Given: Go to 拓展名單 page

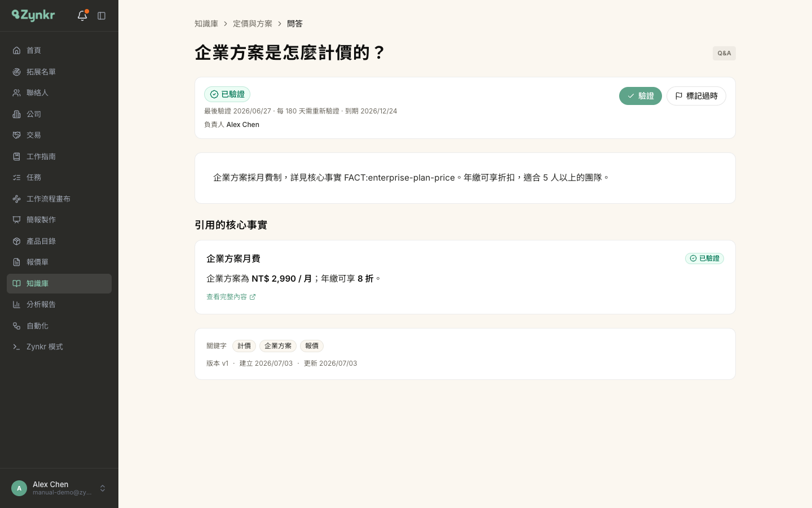Looking at the screenshot, I should 59,72.
